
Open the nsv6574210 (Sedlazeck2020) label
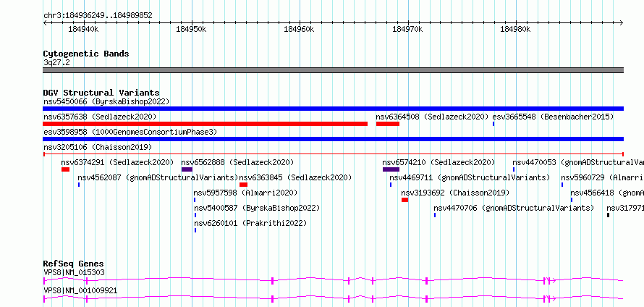pos(438,162)
